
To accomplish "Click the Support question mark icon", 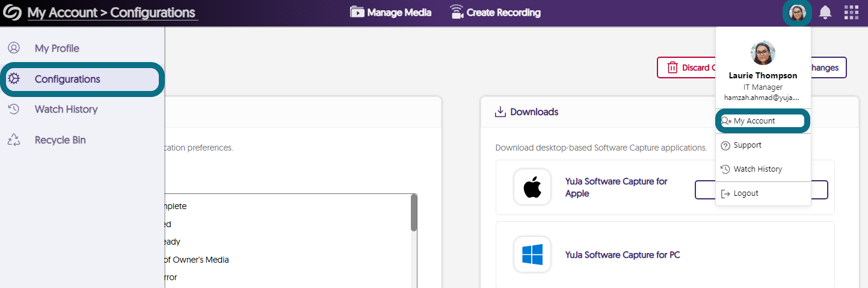I will 725,145.
